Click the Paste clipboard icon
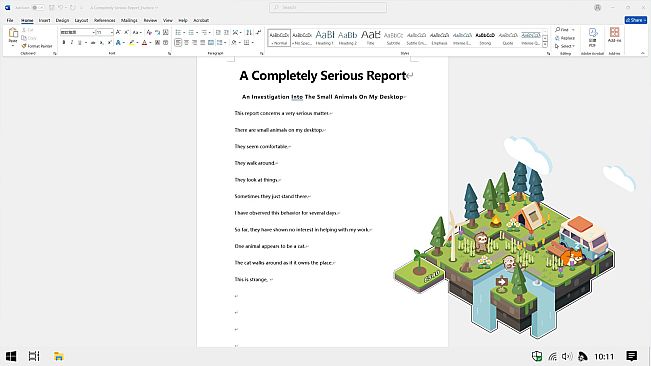The width and height of the screenshot is (651, 366). [13, 32]
